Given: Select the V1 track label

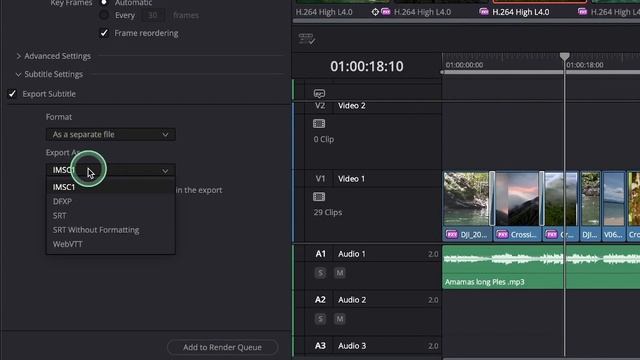Looking at the screenshot, I should (320, 179).
